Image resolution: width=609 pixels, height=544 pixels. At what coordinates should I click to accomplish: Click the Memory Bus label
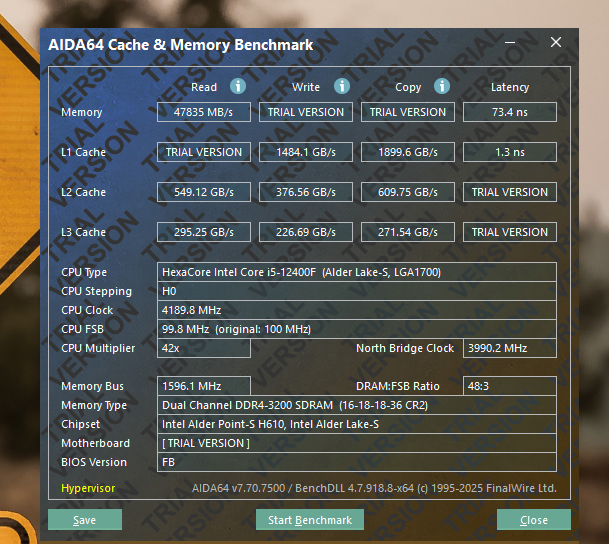point(92,386)
